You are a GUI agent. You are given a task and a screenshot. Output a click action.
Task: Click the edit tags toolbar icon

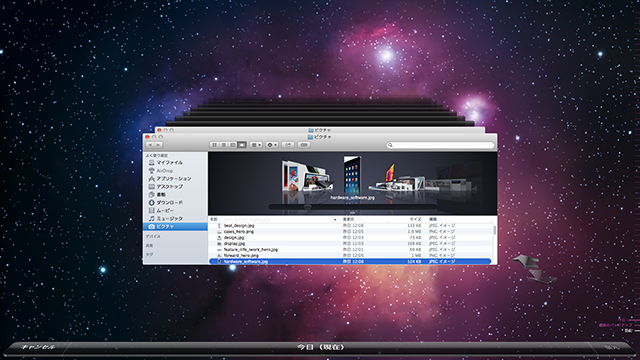[x=304, y=145]
